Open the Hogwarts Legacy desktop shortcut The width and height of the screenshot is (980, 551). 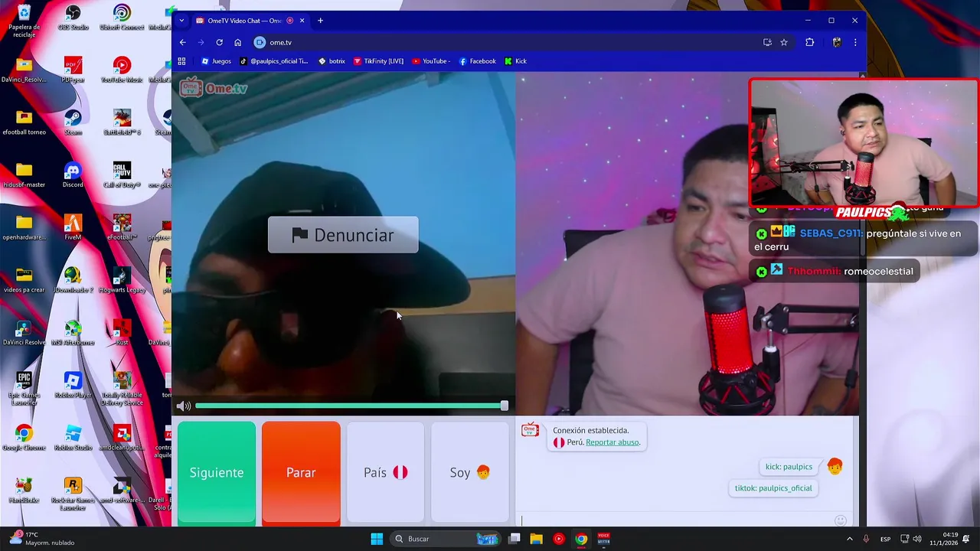tap(122, 280)
